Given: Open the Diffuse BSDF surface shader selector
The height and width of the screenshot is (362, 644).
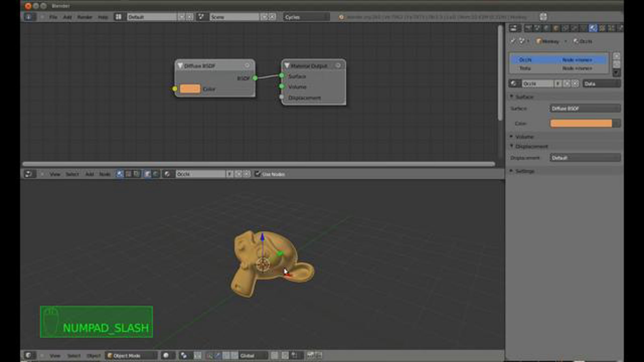Looking at the screenshot, I should pos(584,109).
